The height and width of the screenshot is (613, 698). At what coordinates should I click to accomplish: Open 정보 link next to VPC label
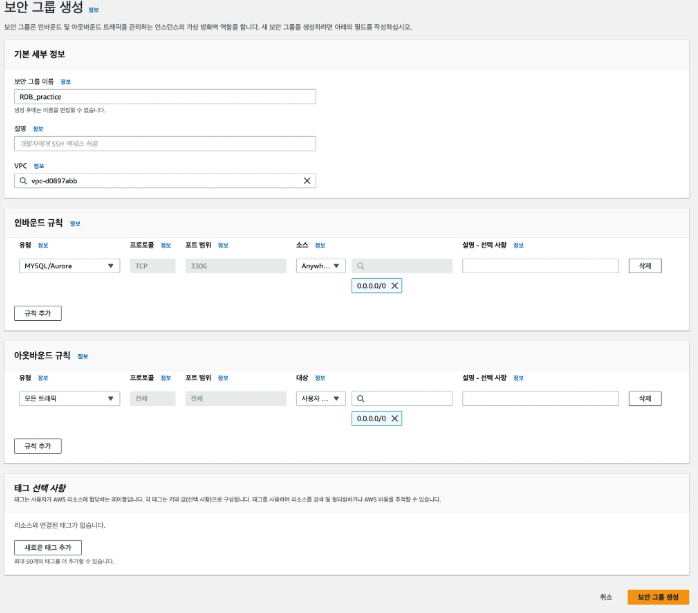(39, 166)
